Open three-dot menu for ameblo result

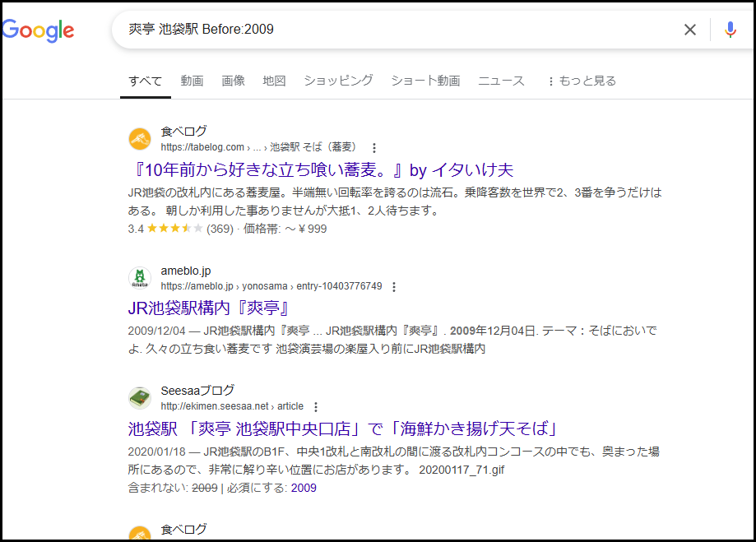coord(394,287)
